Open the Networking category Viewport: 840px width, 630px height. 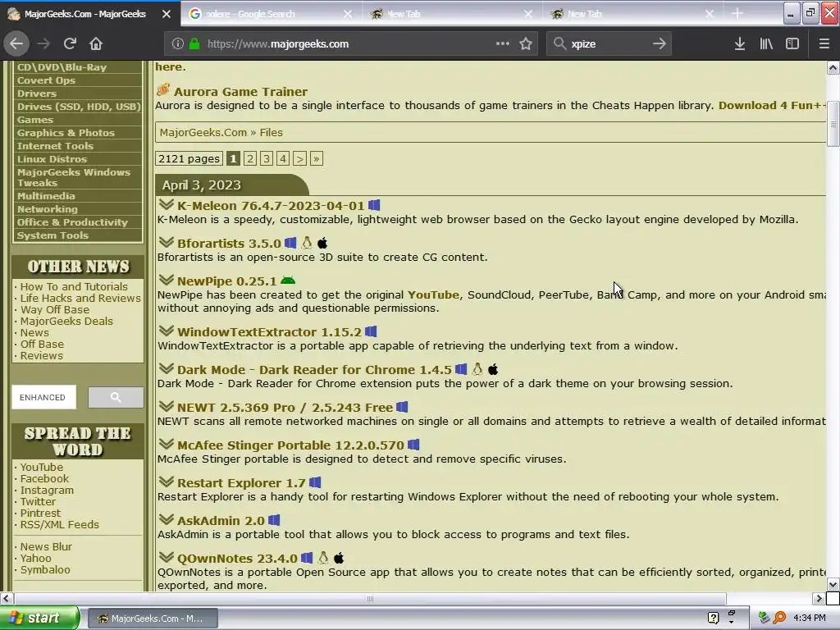pyautogui.click(x=47, y=209)
